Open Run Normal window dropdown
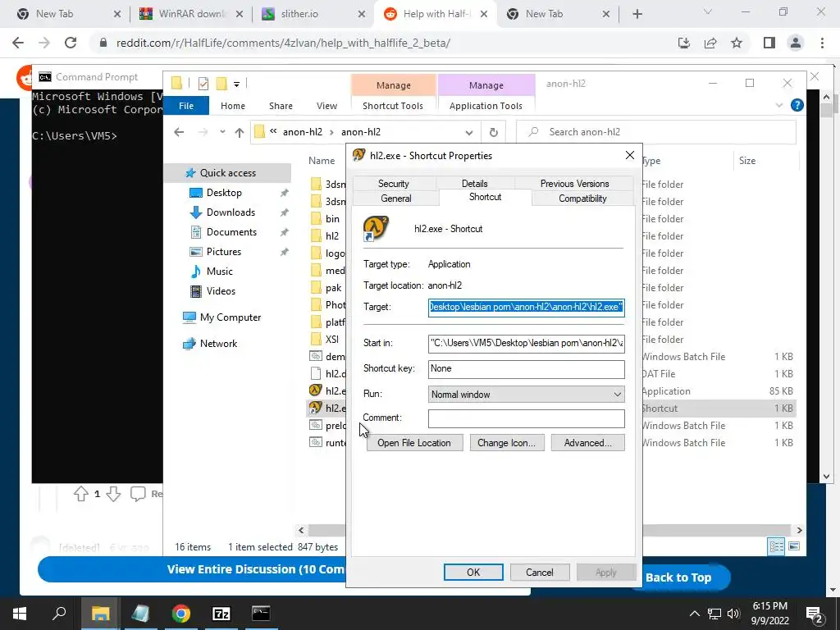The image size is (840, 630). coord(526,395)
